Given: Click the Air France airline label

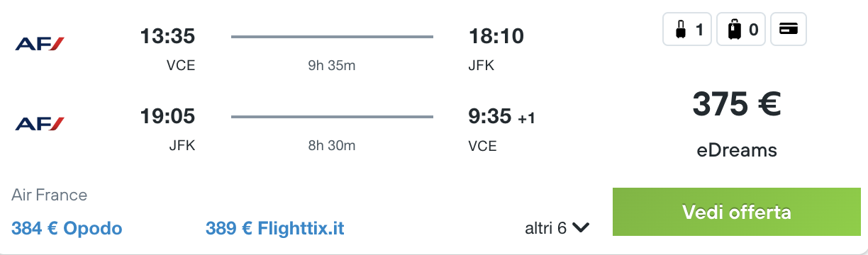Looking at the screenshot, I should pos(50,195).
